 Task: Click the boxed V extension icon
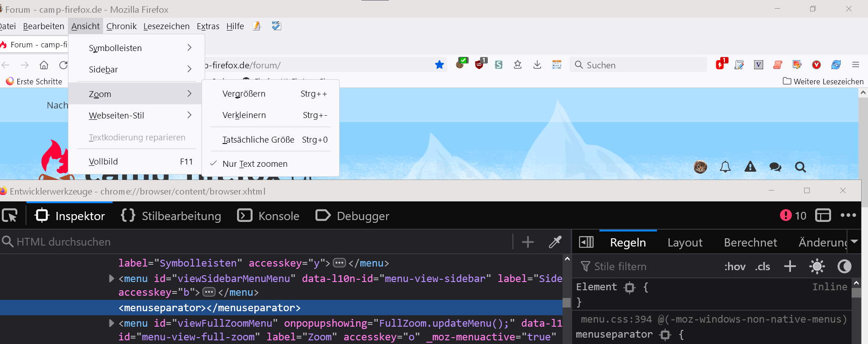(x=759, y=65)
